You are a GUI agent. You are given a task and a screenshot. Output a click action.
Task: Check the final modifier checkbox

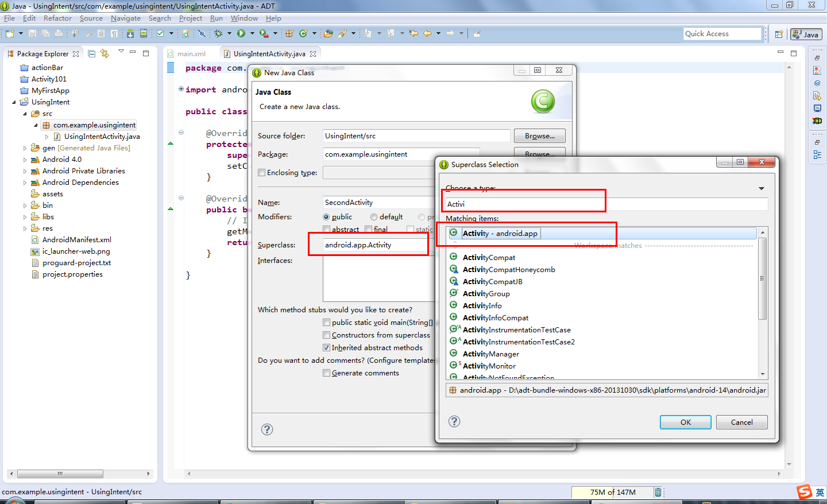(369, 230)
